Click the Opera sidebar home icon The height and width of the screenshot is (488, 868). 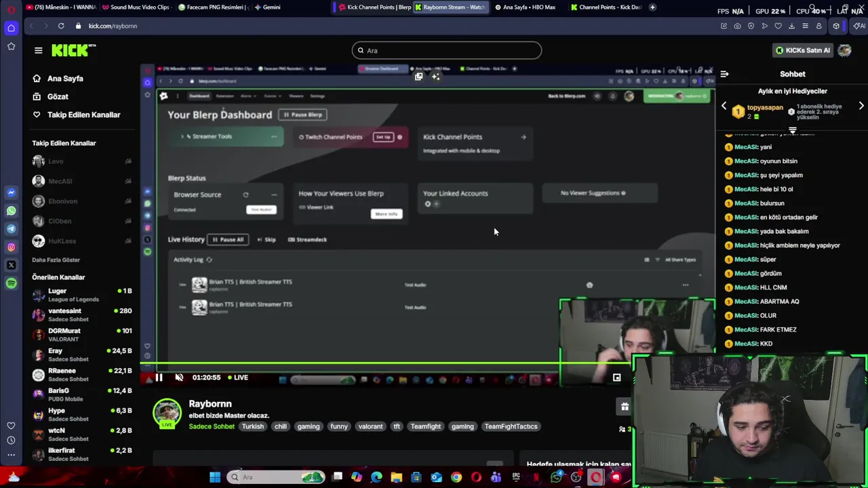(x=11, y=28)
